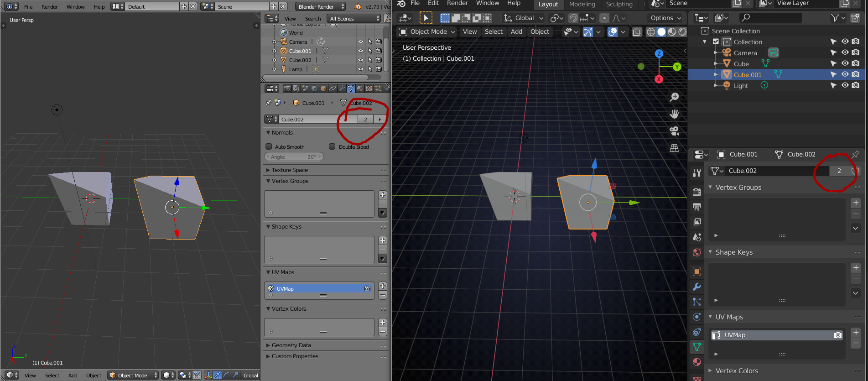Viewport: 868px width, 381px height.
Task: Select wireframe viewport shading in Blender 2.80 header
Action: (x=651, y=32)
